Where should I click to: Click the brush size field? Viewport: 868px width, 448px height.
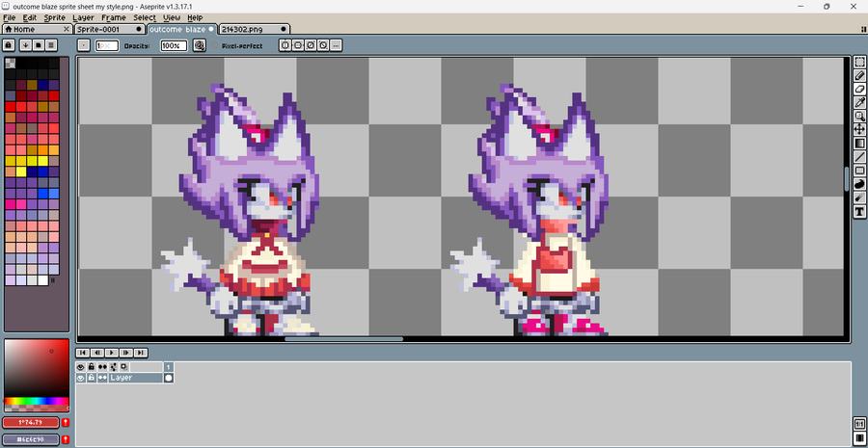point(107,46)
